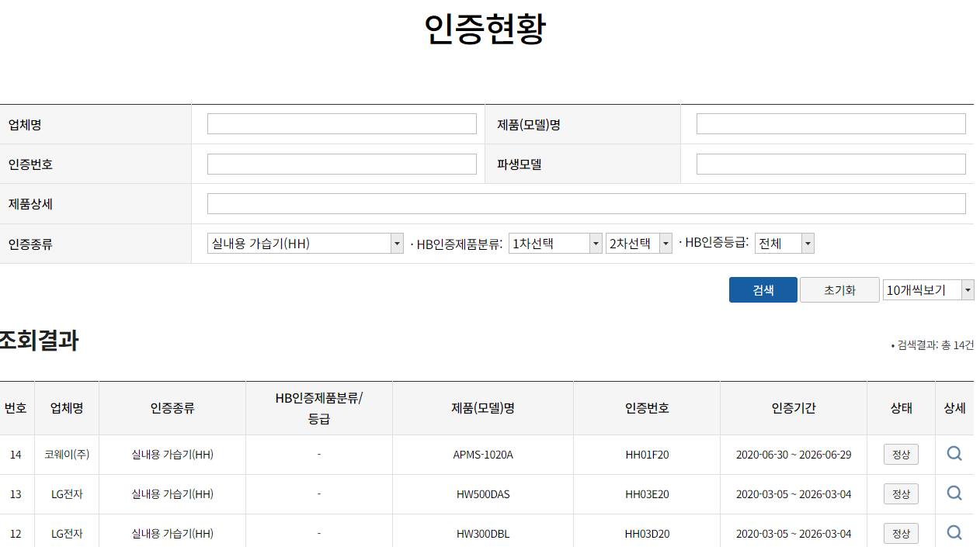Open detail view for APMS-1020A via magnifier icon
The height and width of the screenshot is (547, 980).
point(954,453)
